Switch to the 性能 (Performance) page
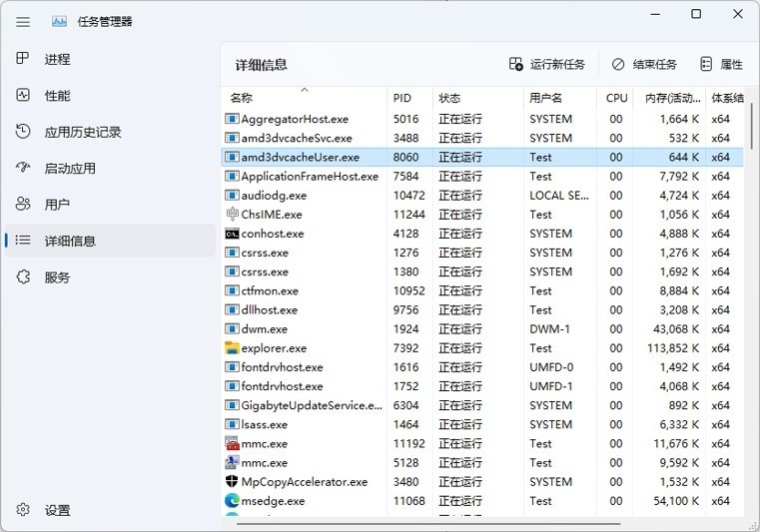760x532 pixels. 110,96
